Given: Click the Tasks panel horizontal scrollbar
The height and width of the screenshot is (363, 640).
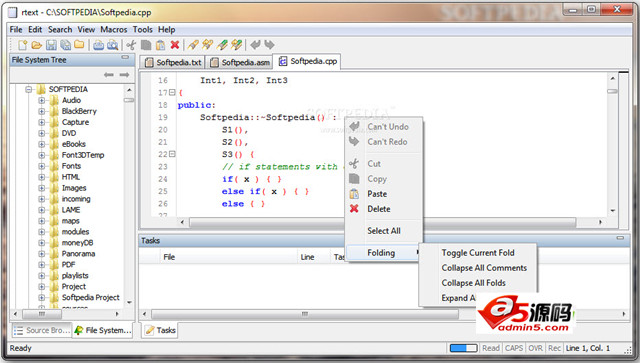Looking at the screenshot, I should coord(304,314).
